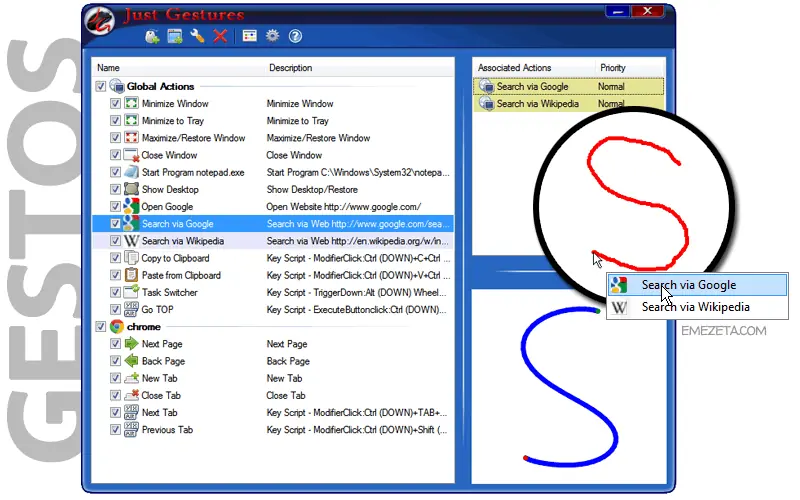
Task: Click the notepad icon of Start Program row
Action: pyautogui.click(x=131, y=172)
